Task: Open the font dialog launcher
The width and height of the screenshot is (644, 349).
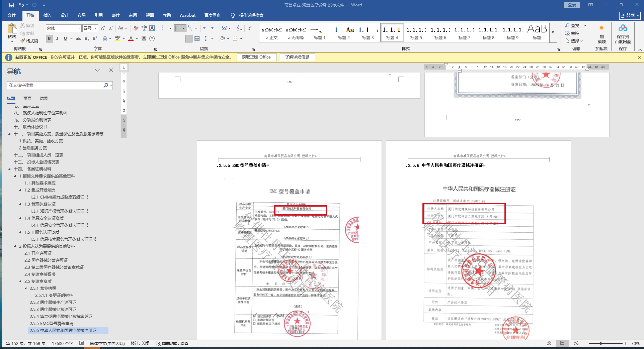Action: (156, 49)
